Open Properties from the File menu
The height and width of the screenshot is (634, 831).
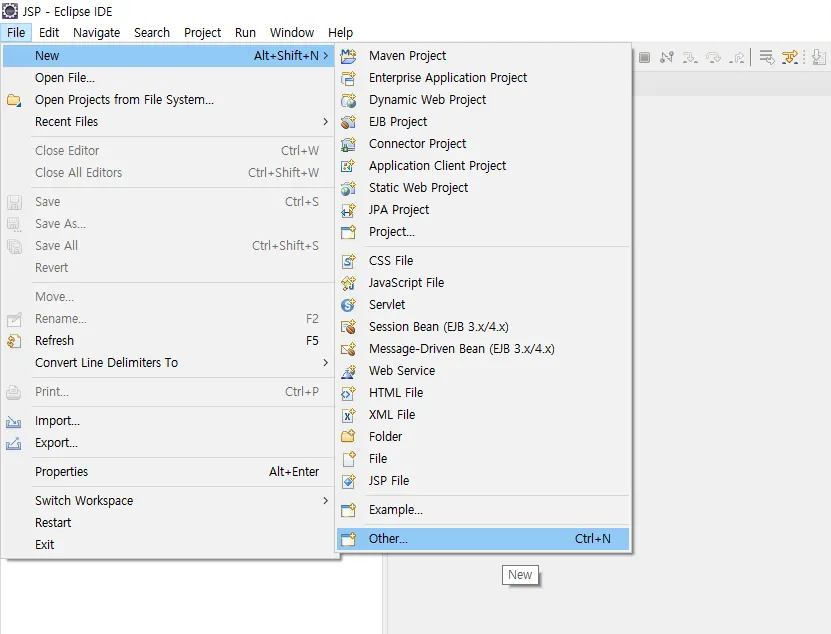(x=169, y=472)
